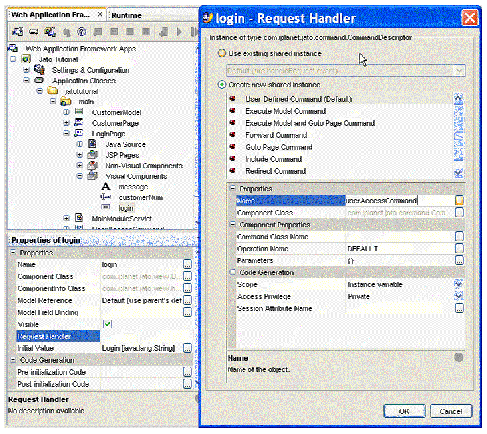Click third toolbar icon in explorer panel
Screen dimensions: 487x434
(x=50, y=32)
